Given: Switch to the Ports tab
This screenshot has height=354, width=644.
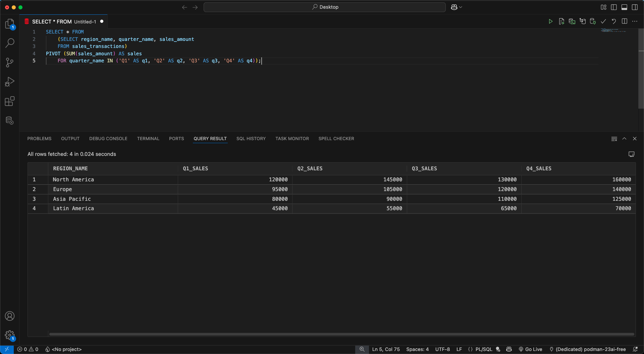Looking at the screenshot, I should coord(176,139).
